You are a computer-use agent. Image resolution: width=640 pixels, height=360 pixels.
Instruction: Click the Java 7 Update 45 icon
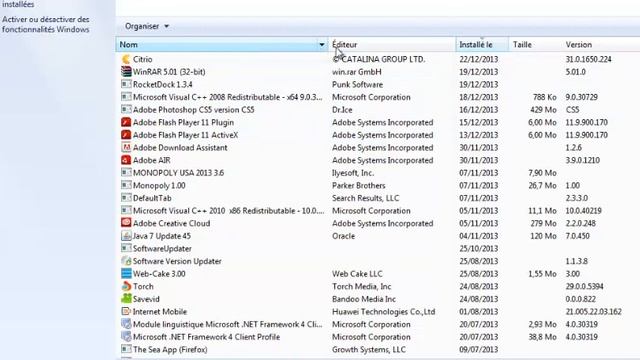tap(126, 236)
